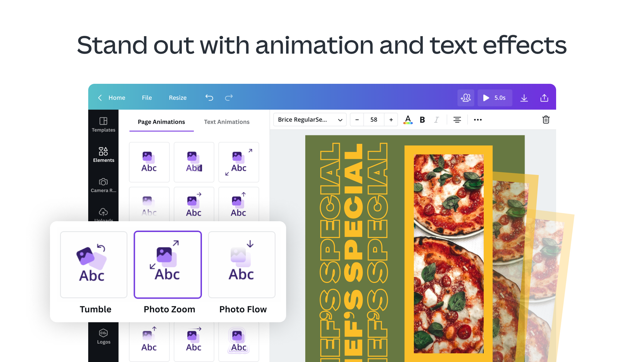Open Camera Roll in sidebar

[103, 185]
